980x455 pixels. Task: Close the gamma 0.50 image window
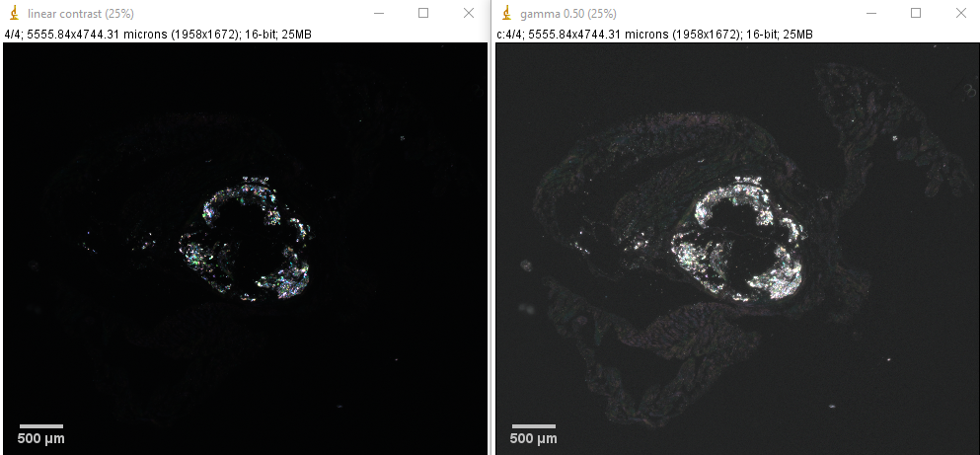coord(961,14)
